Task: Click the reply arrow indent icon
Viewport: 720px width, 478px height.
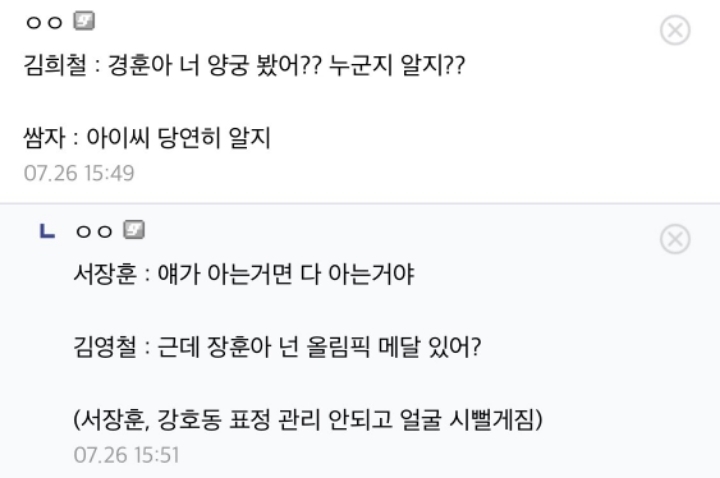Action: point(45,231)
